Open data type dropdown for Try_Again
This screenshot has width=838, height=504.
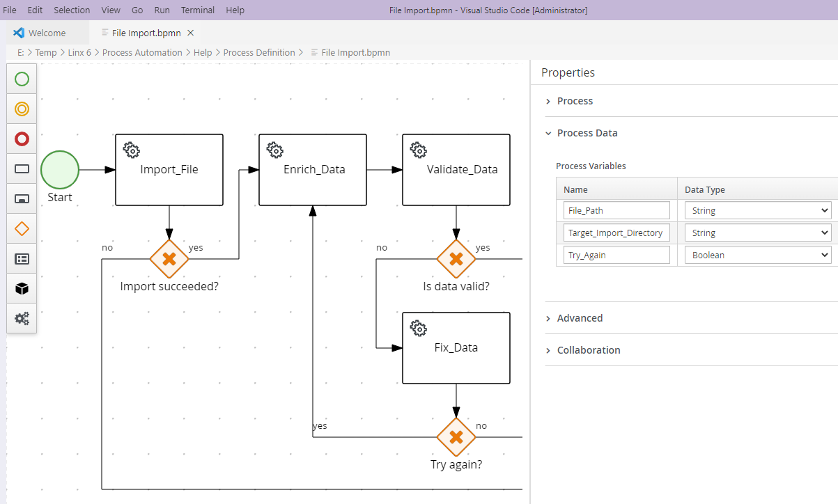(758, 255)
